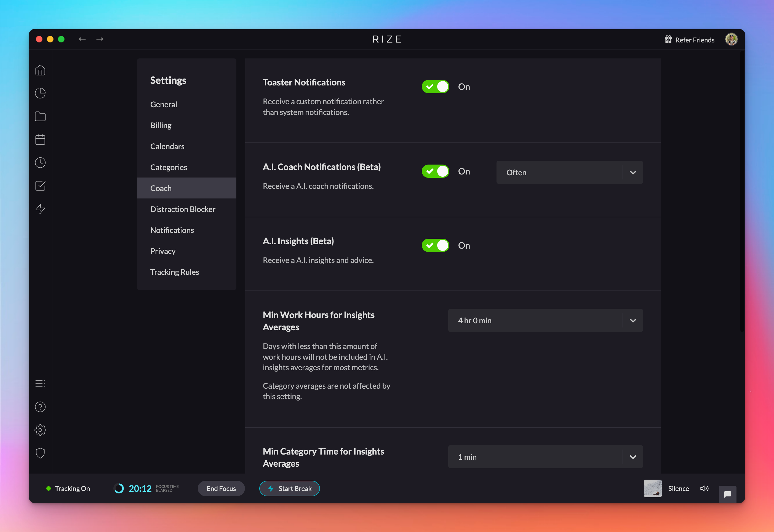Screen dimensions: 774x532
Task: Click the green Tracking On status dot
Action: tap(49, 489)
